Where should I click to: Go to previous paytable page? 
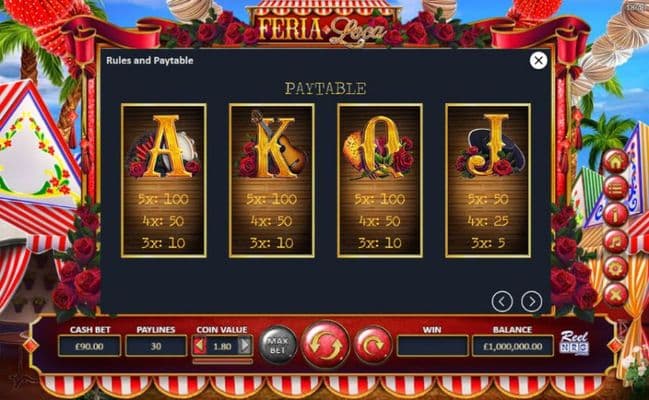pos(502,301)
